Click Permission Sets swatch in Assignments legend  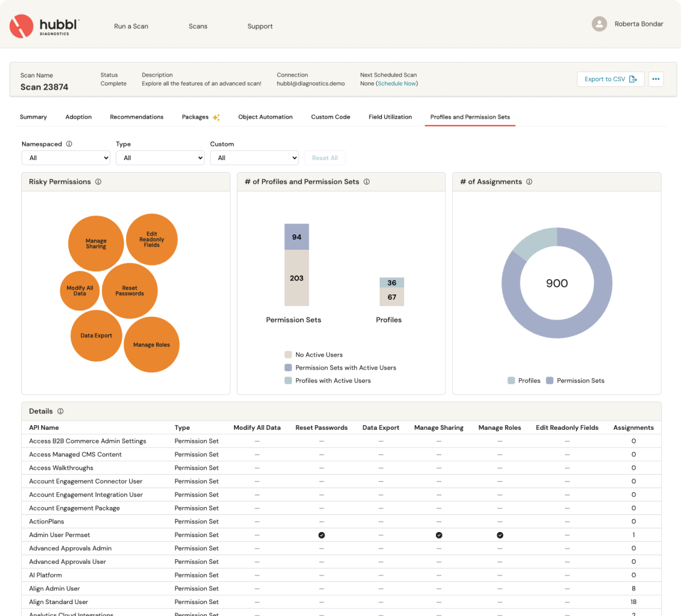pos(550,381)
